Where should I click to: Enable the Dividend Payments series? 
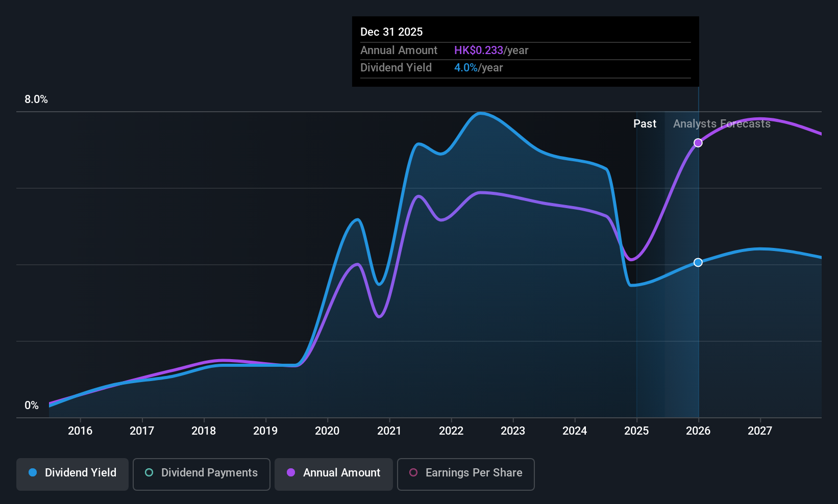[x=202, y=474]
